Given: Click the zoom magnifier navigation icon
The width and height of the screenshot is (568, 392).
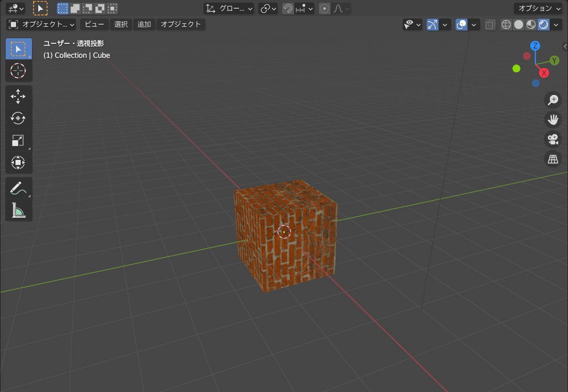Looking at the screenshot, I should click(553, 100).
